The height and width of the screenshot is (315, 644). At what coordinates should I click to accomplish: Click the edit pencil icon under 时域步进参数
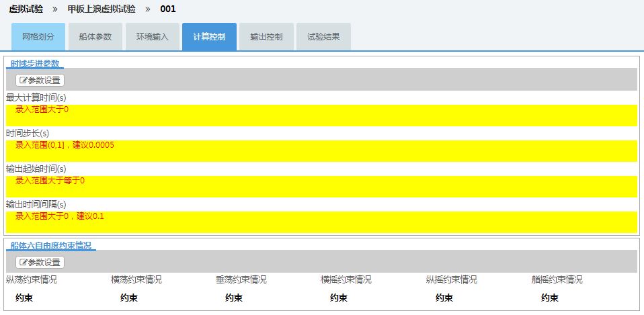(x=23, y=80)
